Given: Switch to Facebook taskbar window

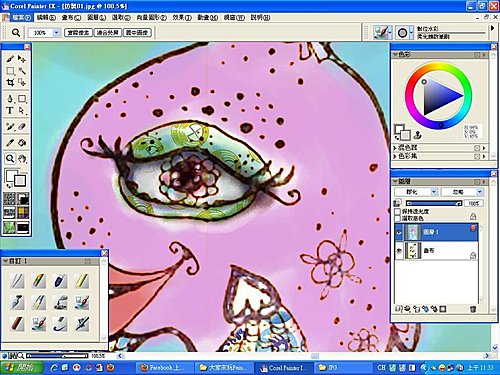Looking at the screenshot, I should [164, 368].
